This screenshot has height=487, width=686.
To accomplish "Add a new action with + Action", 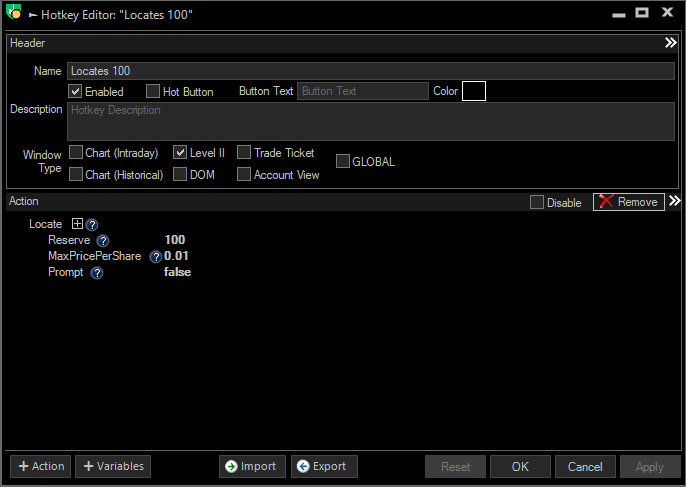I will click(40, 466).
